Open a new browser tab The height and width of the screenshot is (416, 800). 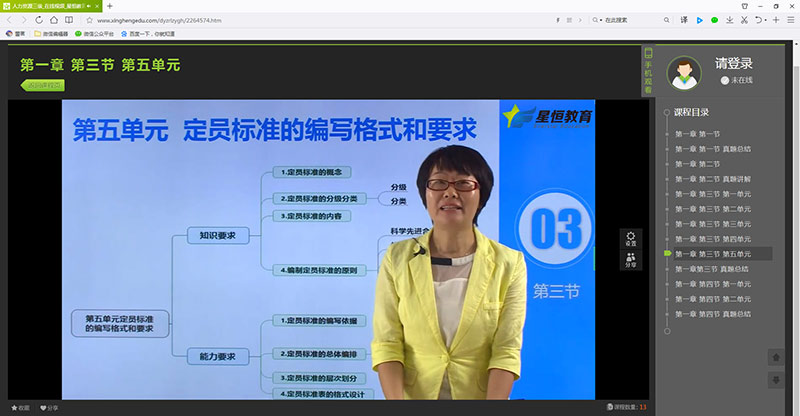[x=110, y=6]
